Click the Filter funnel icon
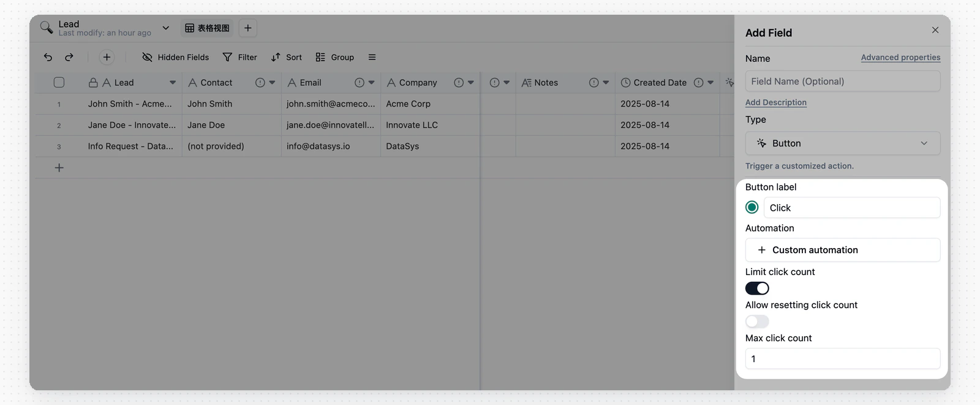The width and height of the screenshot is (980, 405). coord(227,57)
